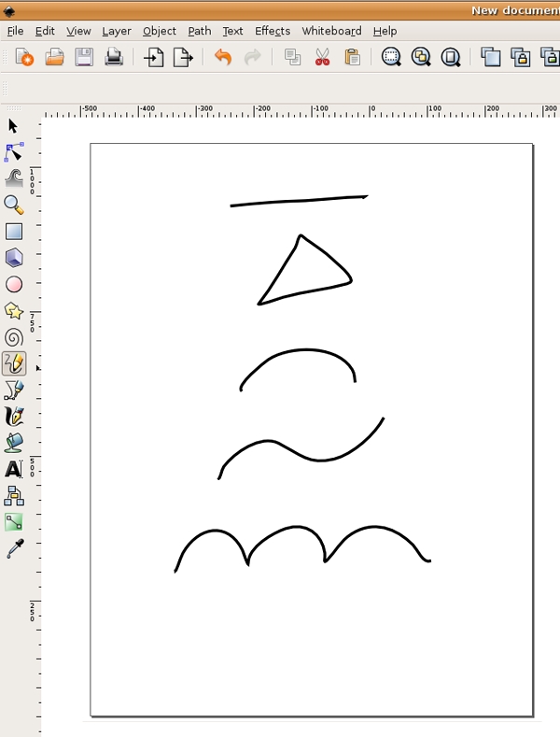
Task: Select the 3D Box tool
Action: click(x=13, y=258)
